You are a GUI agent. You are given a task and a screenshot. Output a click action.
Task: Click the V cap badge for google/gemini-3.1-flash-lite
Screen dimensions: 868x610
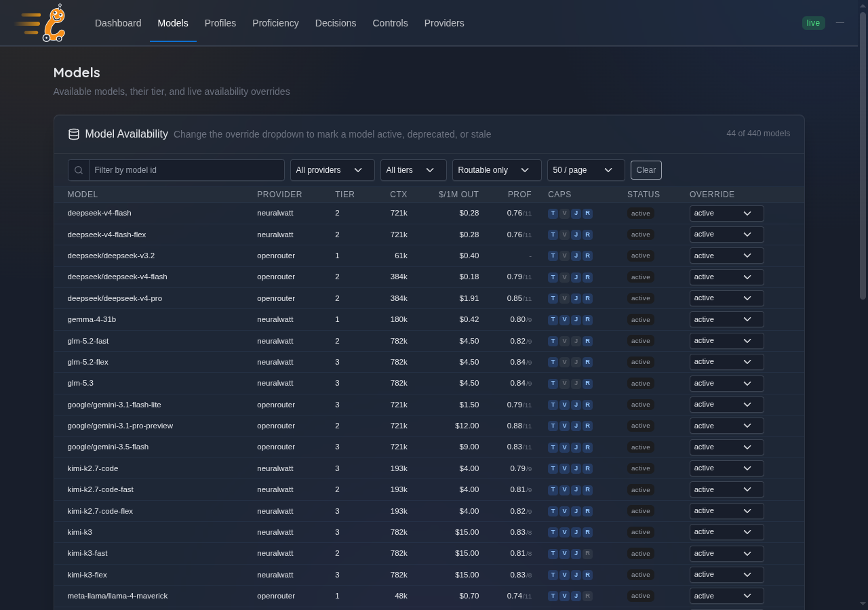pyautogui.click(x=564, y=405)
